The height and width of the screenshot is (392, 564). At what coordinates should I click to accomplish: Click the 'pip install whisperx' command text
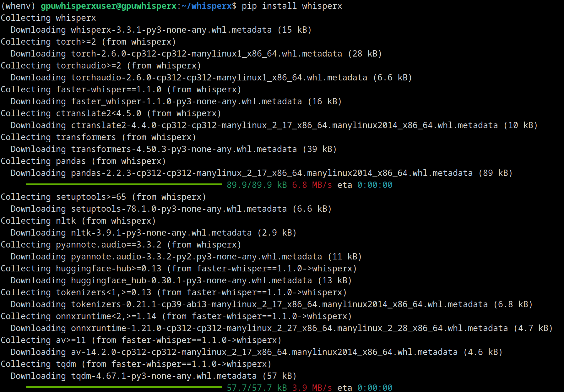tap(292, 6)
